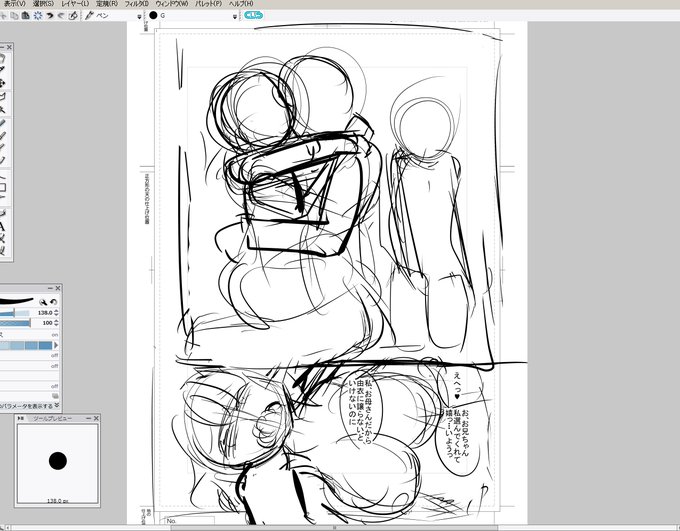Select the ツールプレビュー tab title
The height and width of the screenshot is (531, 680).
click(x=53, y=419)
